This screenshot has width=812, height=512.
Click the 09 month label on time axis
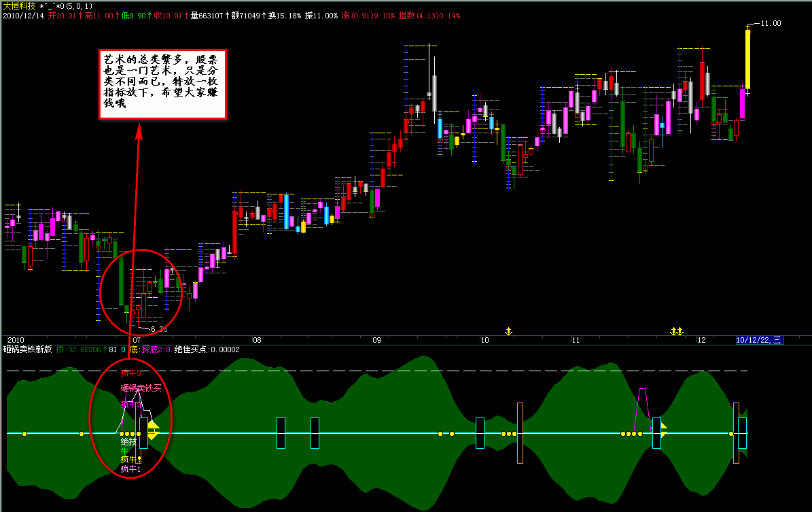tap(376, 340)
